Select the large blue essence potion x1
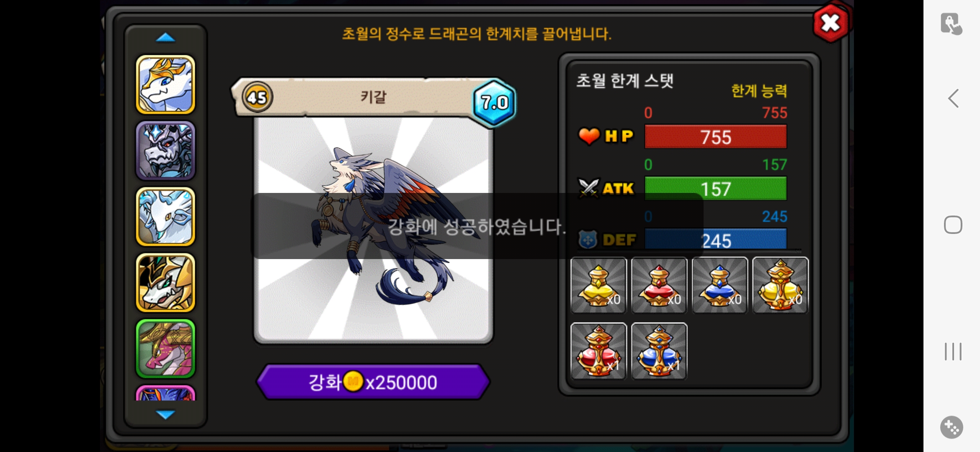This screenshot has height=452, width=980. [659, 351]
